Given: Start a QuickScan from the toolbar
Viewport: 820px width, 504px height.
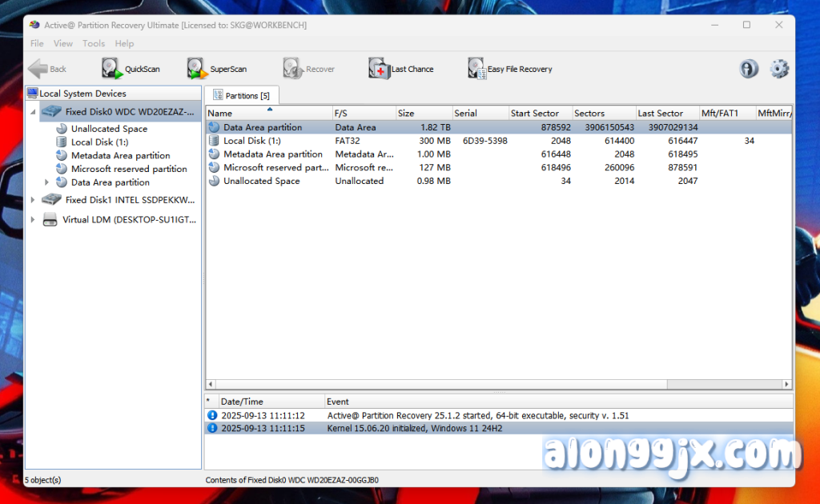Looking at the screenshot, I should coord(131,69).
